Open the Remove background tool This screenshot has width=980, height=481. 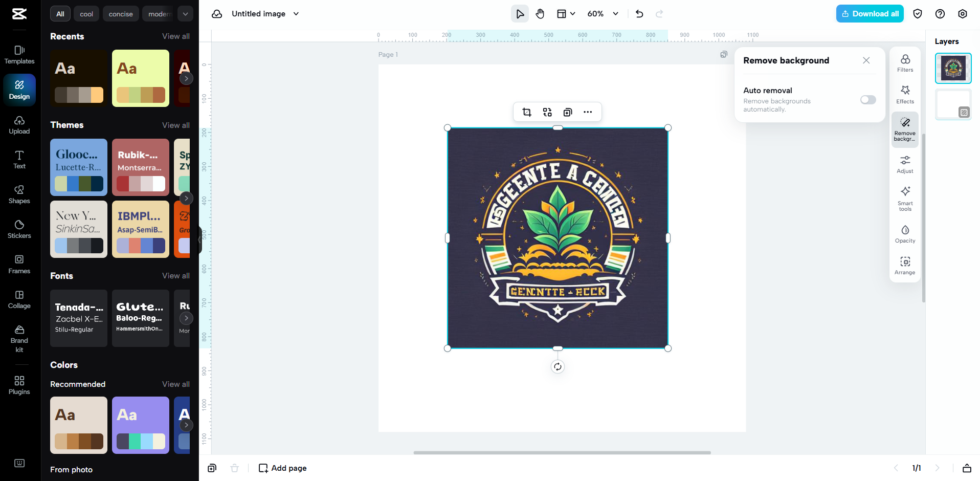(904, 129)
